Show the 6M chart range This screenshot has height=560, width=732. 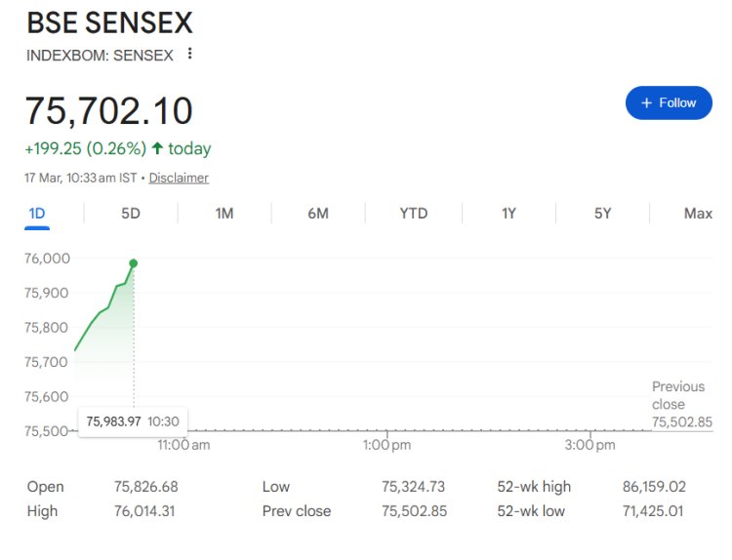pos(318,214)
